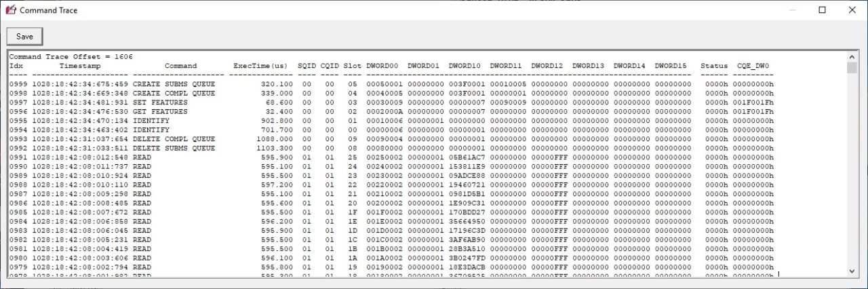
Task: Close the Command Trace window
Action: click(852, 10)
